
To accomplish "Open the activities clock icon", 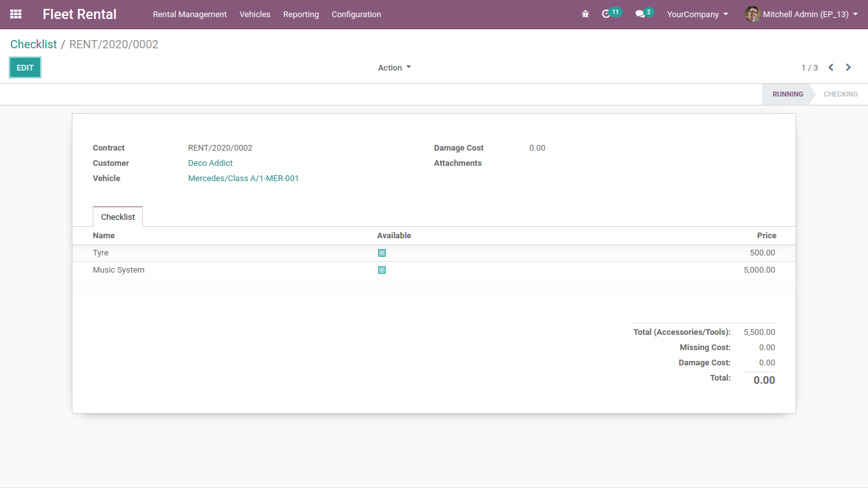I will pyautogui.click(x=606, y=14).
